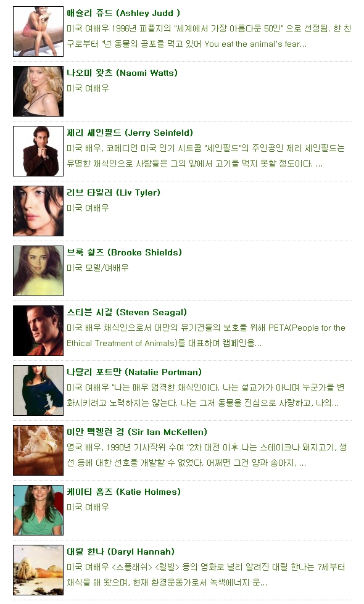Open the Katie Holmes title link
Screen dimensions: 364x604
[123, 492]
